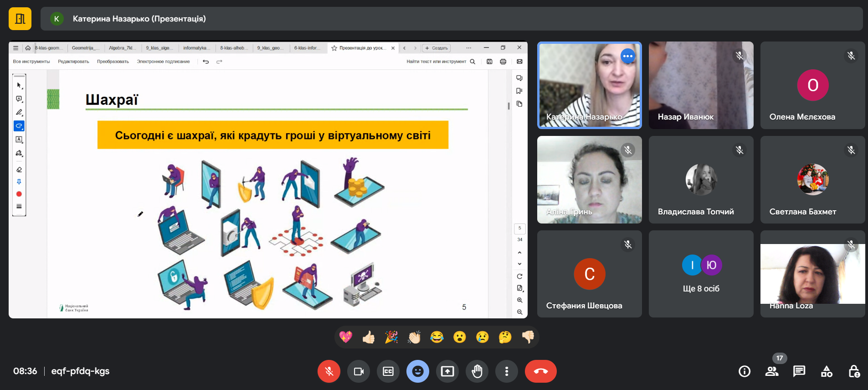Click the raise hand icon
The width and height of the screenshot is (868, 390).
(477, 371)
